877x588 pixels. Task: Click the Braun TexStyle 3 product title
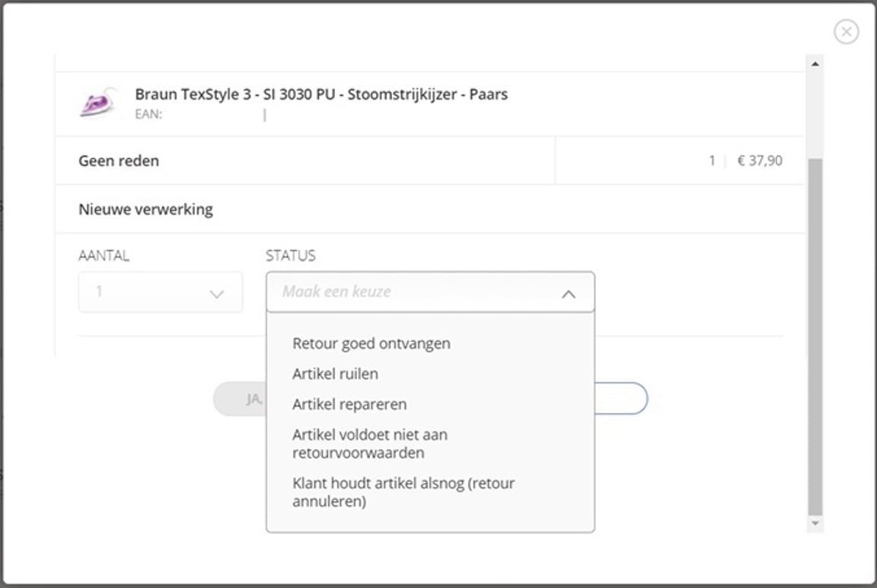[x=321, y=94]
